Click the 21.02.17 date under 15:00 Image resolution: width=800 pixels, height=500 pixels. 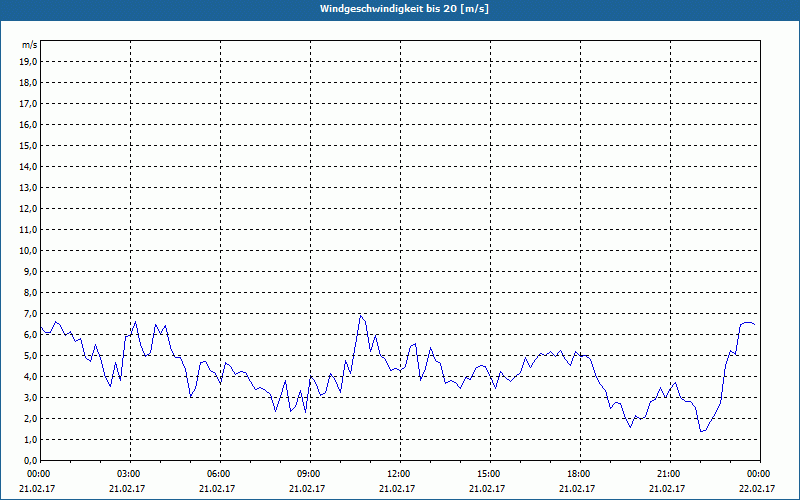point(487,488)
